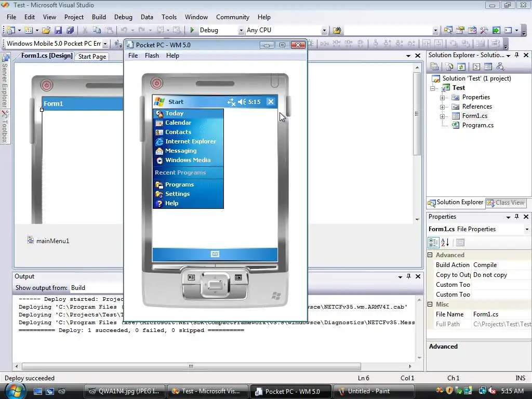Save the current file with floppy icon

(58, 30)
